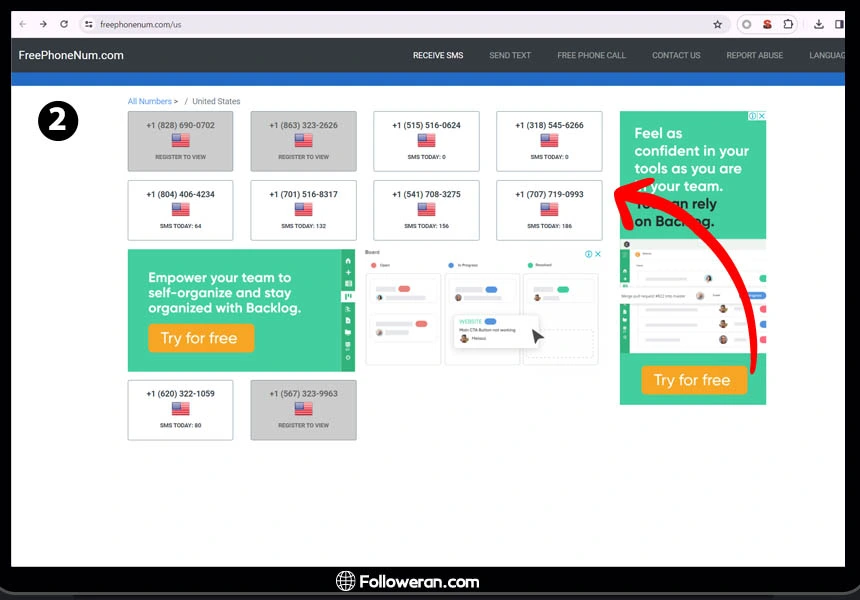Open the browser extensions puzzle icon
The width and height of the screenshot is (860, 600).
click(789, 24)
